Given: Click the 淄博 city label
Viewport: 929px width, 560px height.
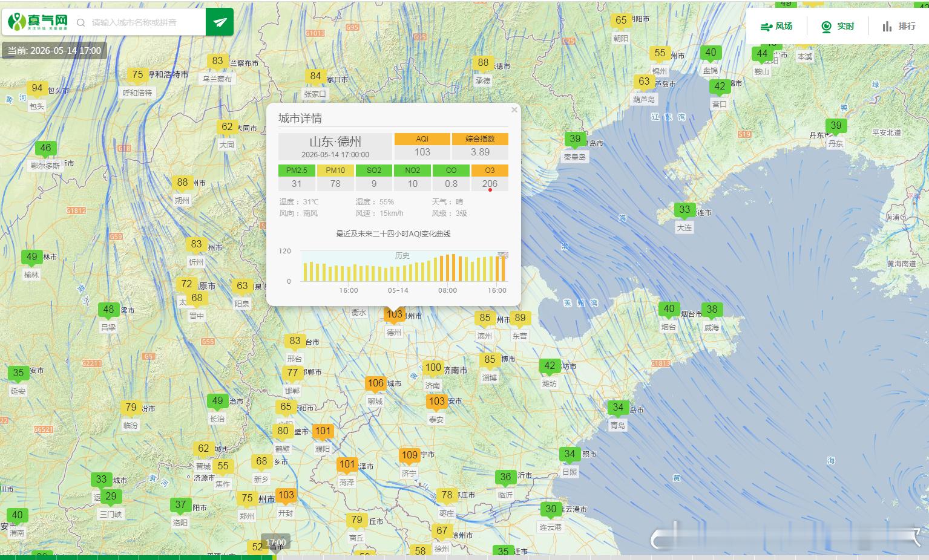Looking at the screenshot, I should (x=490, y=378).
